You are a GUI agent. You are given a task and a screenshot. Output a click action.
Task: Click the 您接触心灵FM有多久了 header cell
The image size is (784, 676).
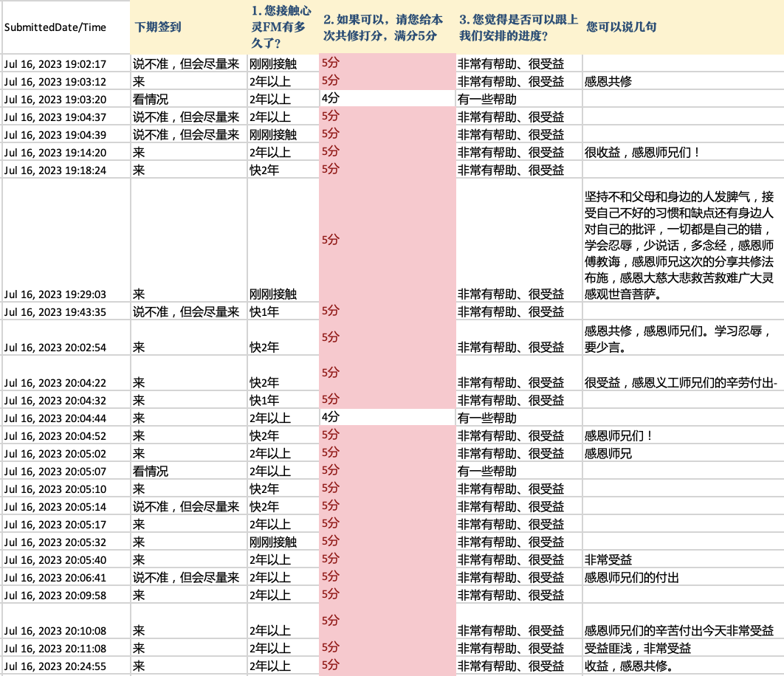coord(281,27)
